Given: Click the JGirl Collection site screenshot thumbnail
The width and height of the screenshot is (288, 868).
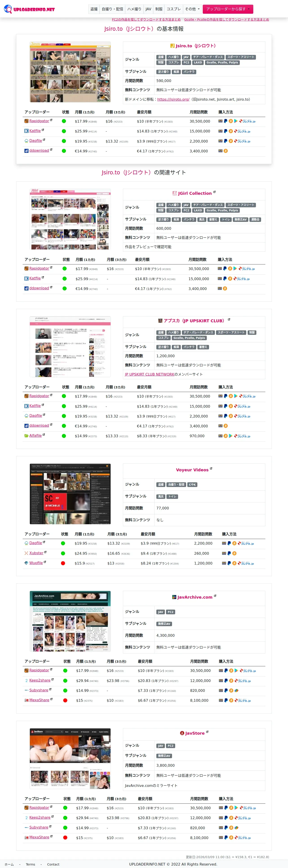Looking at the screenshot, I should [70, 219].
